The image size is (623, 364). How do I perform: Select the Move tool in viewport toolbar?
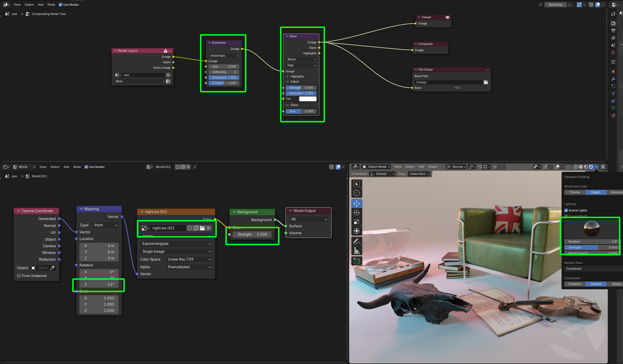coord(356,203)
